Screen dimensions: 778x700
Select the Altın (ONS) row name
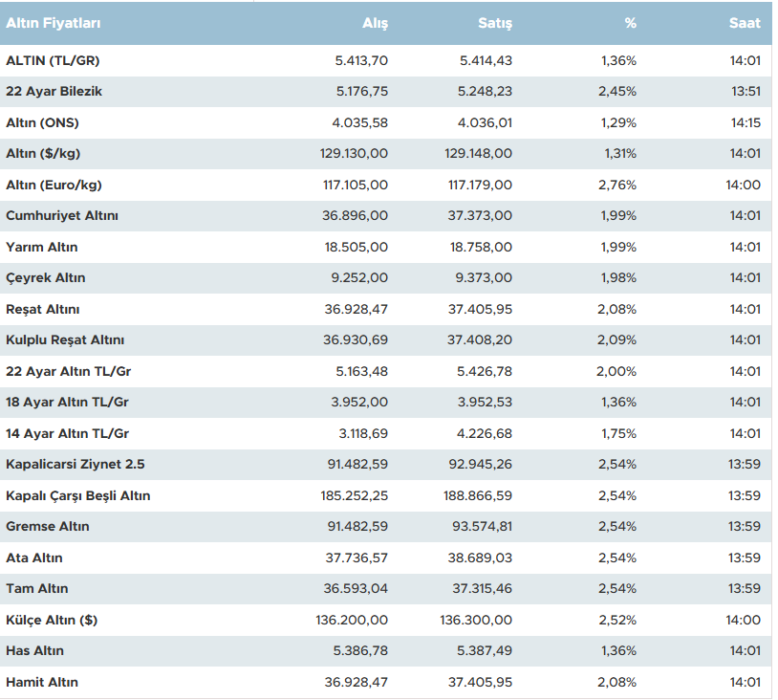42,122
